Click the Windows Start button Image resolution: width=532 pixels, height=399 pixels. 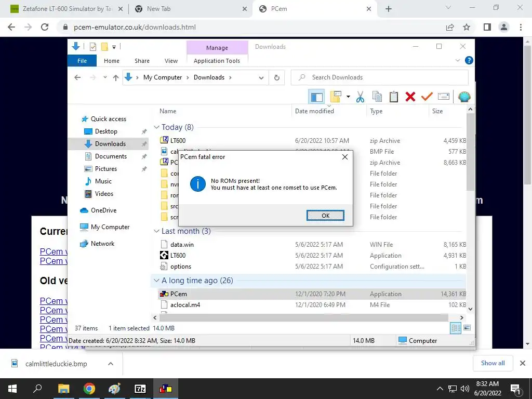point(12,389)
